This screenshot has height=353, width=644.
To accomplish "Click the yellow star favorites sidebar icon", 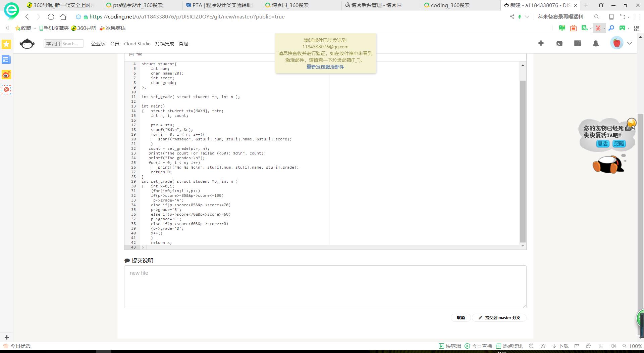I will (x=6, y=44).
